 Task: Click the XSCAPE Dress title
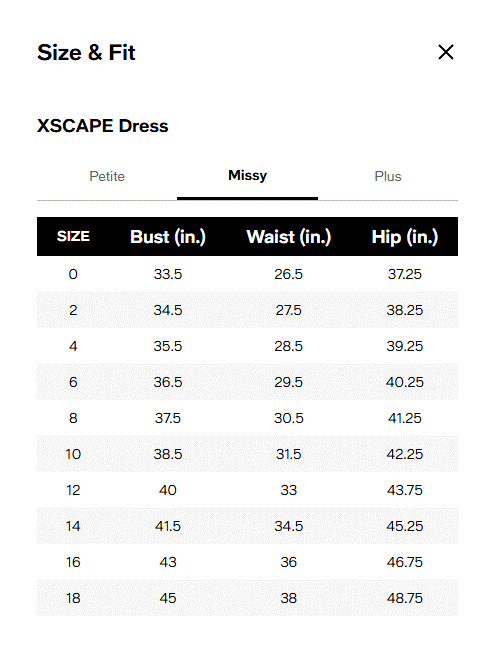103,126
